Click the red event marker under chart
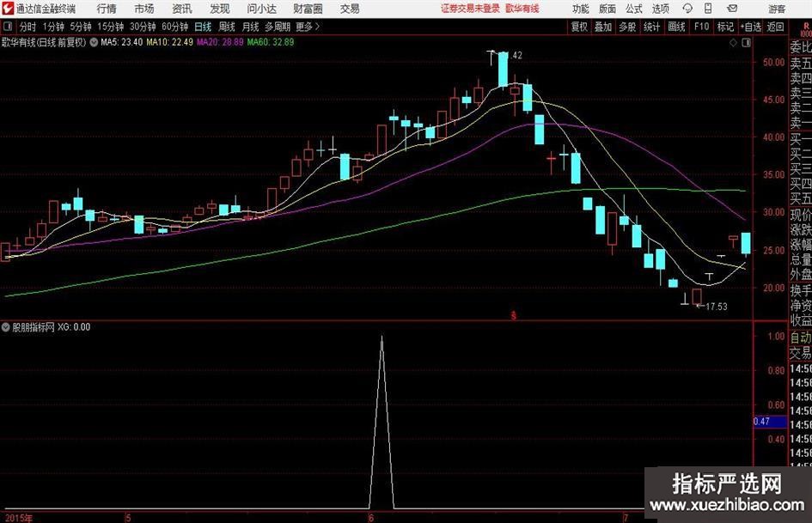 (513, 315)
